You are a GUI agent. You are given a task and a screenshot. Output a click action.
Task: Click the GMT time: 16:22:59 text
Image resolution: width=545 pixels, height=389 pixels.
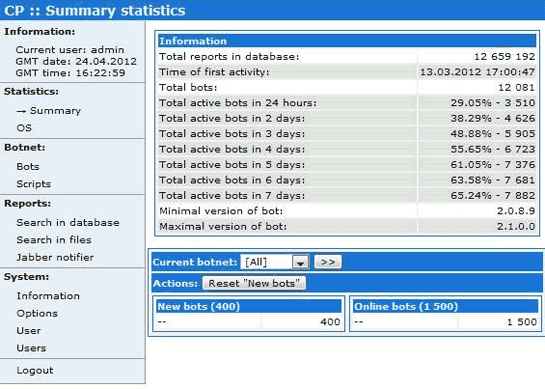pos(70,73)
